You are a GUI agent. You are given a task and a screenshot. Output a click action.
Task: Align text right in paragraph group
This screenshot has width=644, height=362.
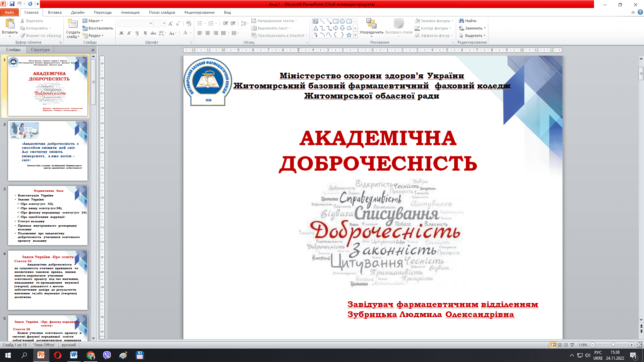tap(215, 33)
